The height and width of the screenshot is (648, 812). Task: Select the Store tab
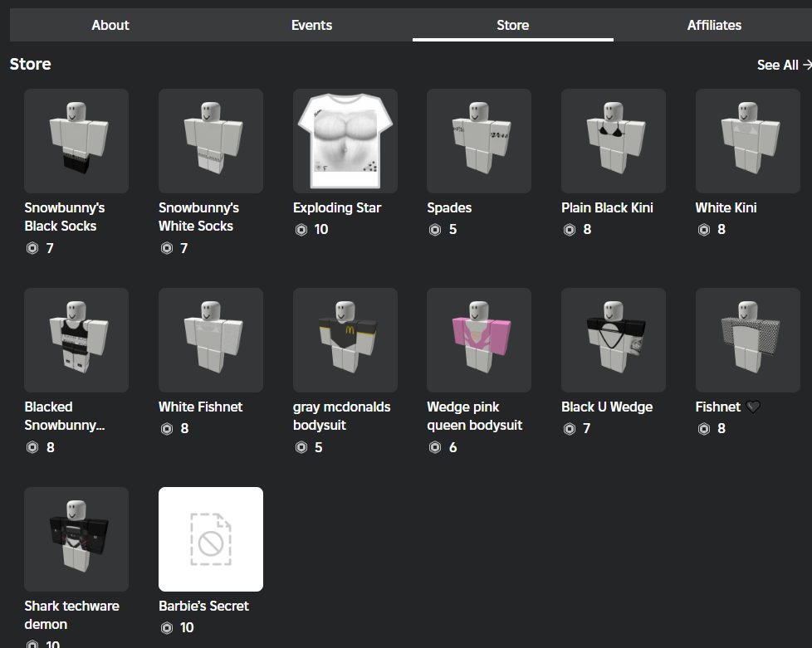512,25
